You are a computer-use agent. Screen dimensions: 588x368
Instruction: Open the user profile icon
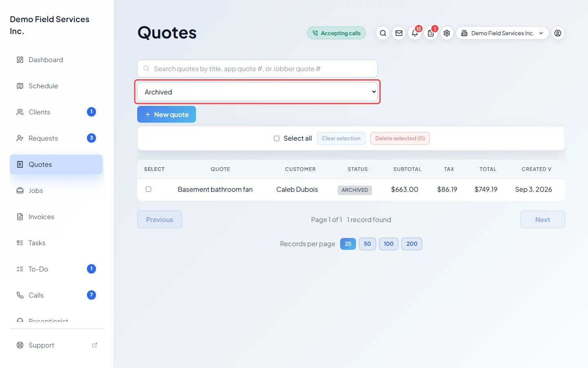[558, 33]
